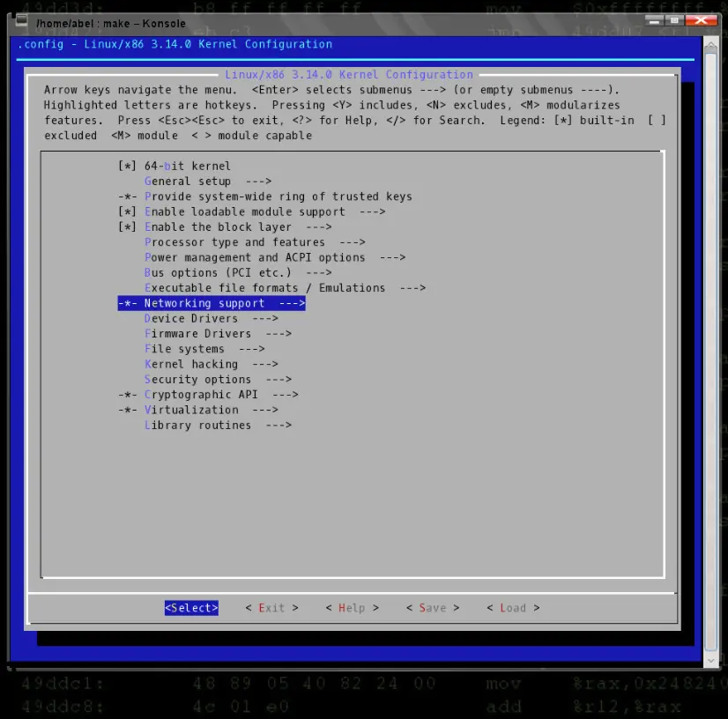Toggle Enable loadable module support checkbox
728x719 pixels.
(x=127, y=211)
